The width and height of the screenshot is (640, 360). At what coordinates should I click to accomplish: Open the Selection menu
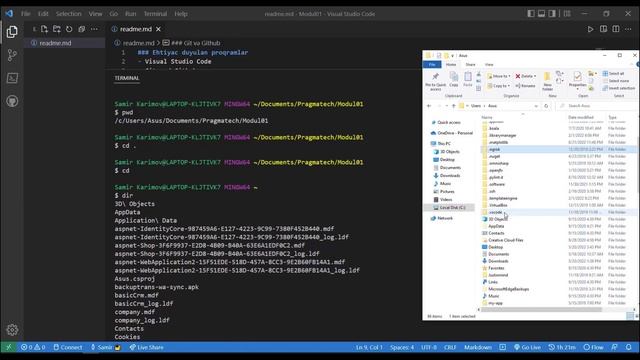69,13
